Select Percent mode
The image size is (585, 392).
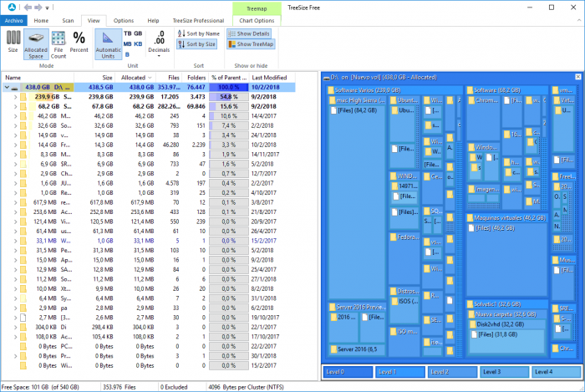click(x=79, y=42)
